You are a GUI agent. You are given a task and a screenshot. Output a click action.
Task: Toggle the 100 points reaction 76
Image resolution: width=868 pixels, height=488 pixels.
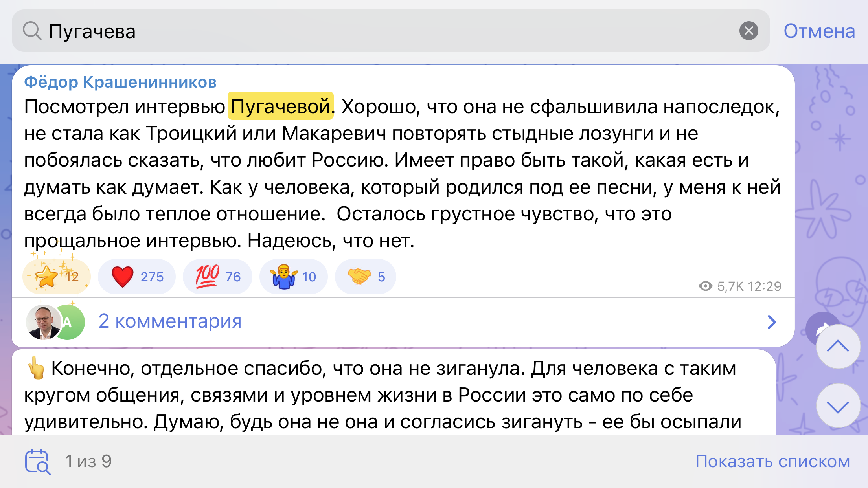[x=217, y=277]
